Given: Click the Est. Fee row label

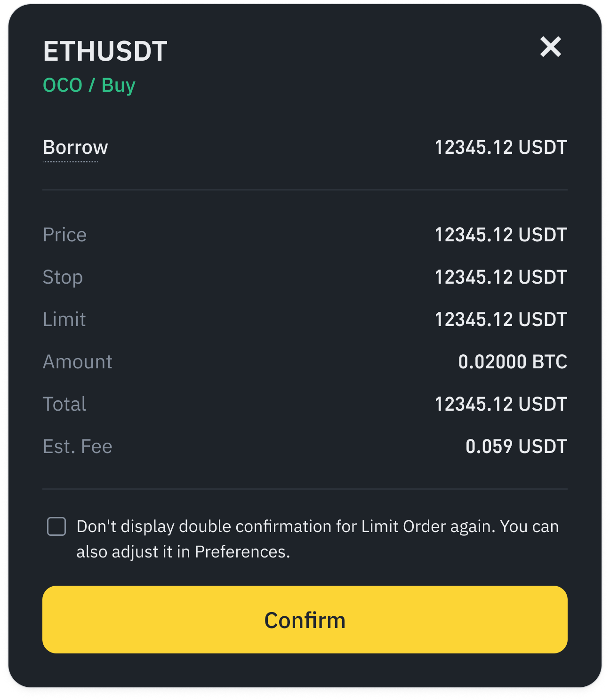Looking at the screenshot, I should (x=77, y=446).
